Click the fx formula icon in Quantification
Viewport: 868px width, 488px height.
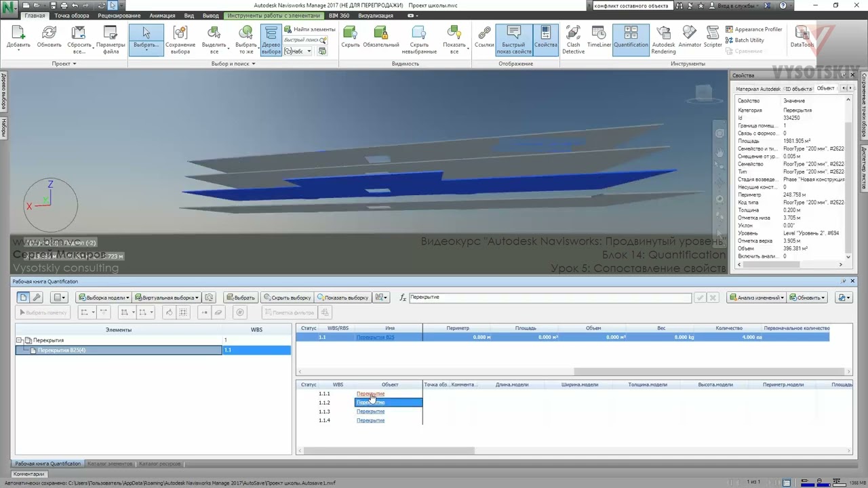tap(403, 298)
